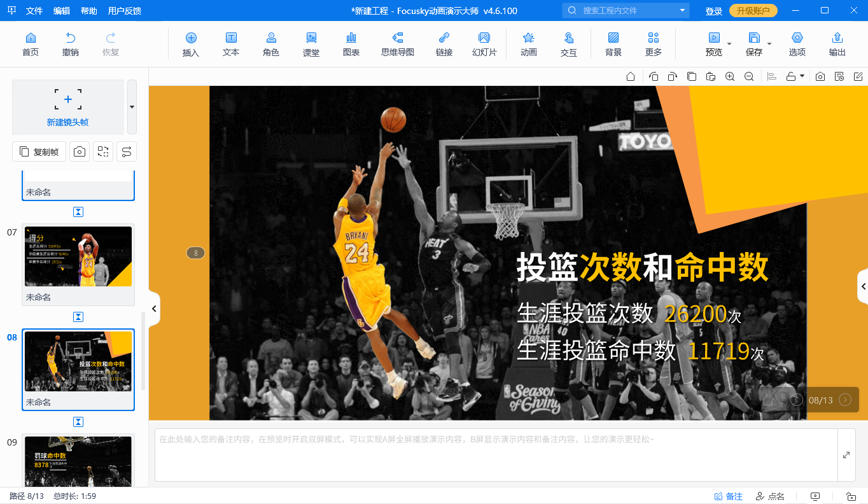Expand the lock dropdown arrow
This screenshot has height=504, width=868.
click(x=802, y=76)
